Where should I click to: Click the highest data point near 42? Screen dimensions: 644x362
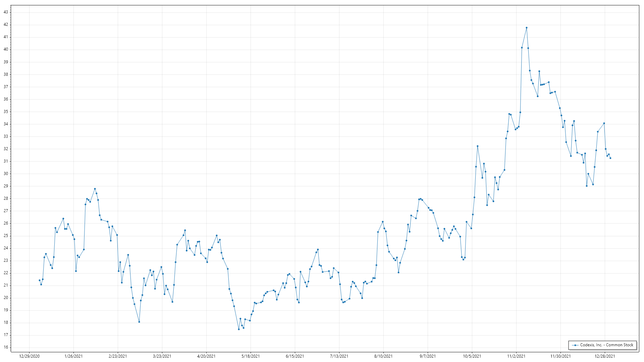click(526, 28)
